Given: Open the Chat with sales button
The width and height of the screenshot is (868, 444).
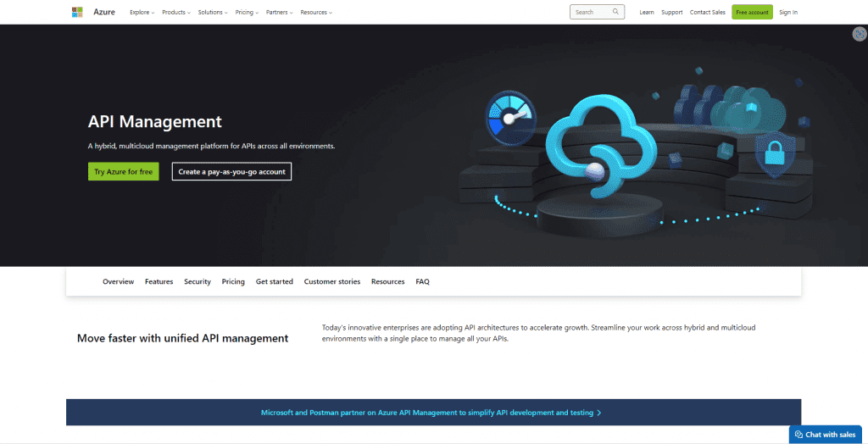Looking at the screenshot, I should coord(826,435).
